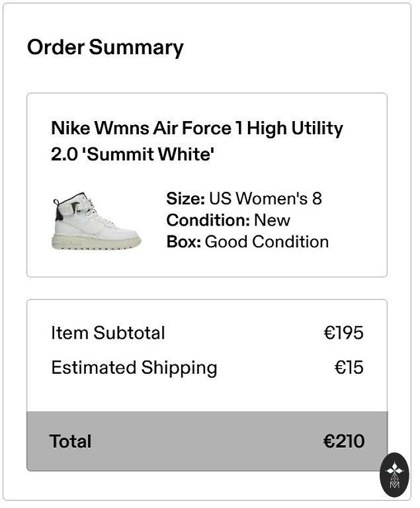The image size is (420, 508).
Task: Click the Order Summary heading
Action: 105,48
